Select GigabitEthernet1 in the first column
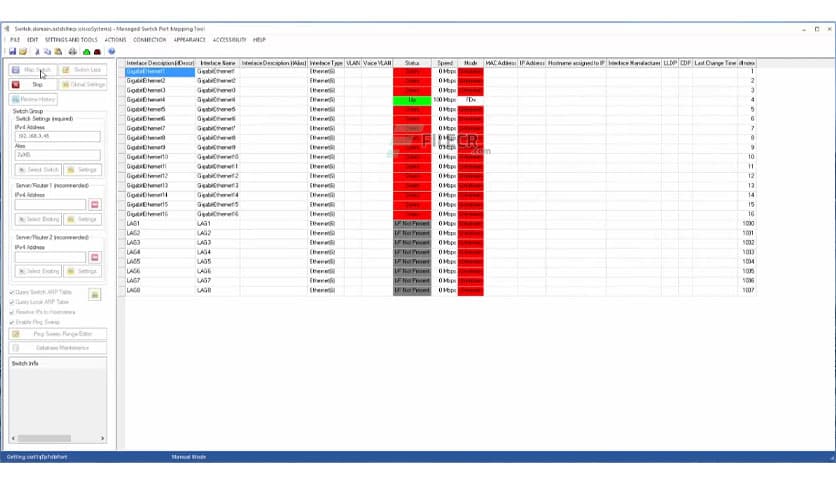This screenshot has width=836, height=484. pos(160,71)
